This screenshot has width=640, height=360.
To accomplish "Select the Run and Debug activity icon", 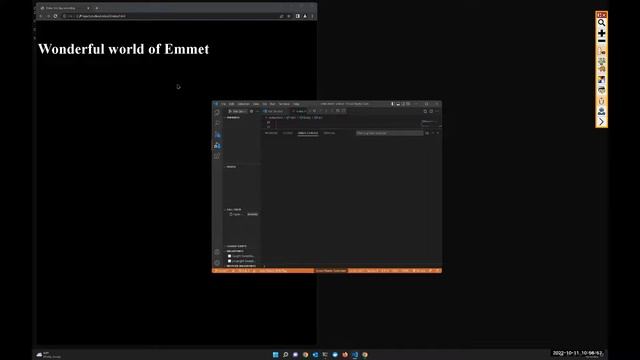I will click(x=217, y=145).
